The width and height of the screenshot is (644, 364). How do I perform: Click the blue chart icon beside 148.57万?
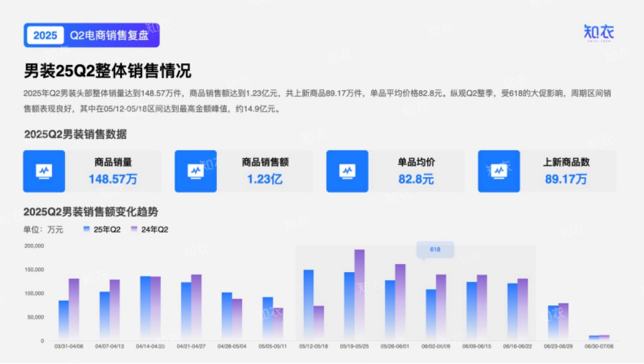44,171
